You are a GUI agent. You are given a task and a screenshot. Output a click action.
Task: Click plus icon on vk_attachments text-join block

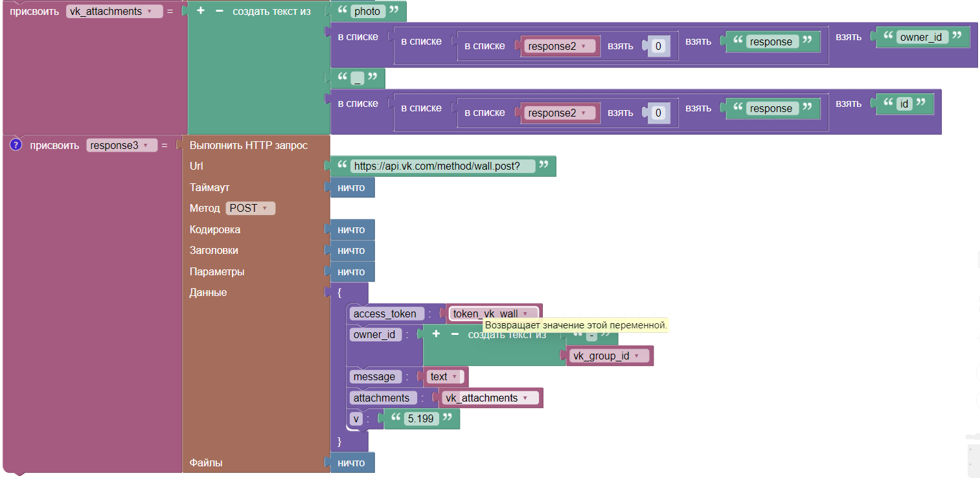coord(201,11)
